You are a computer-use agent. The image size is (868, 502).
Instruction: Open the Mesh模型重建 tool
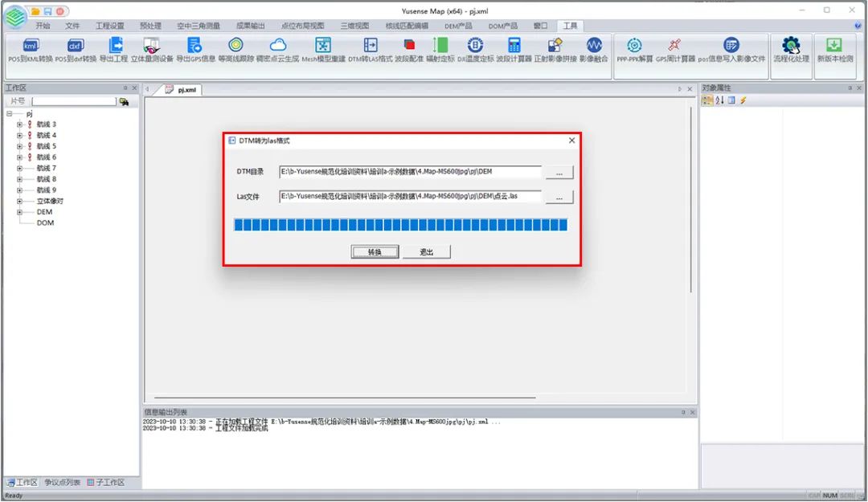tap(323, 48)
